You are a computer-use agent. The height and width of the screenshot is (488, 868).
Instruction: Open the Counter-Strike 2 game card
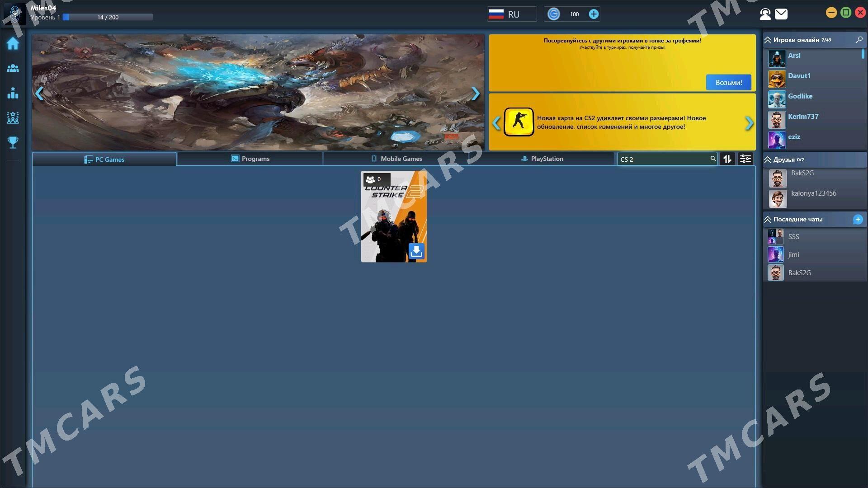393,216
